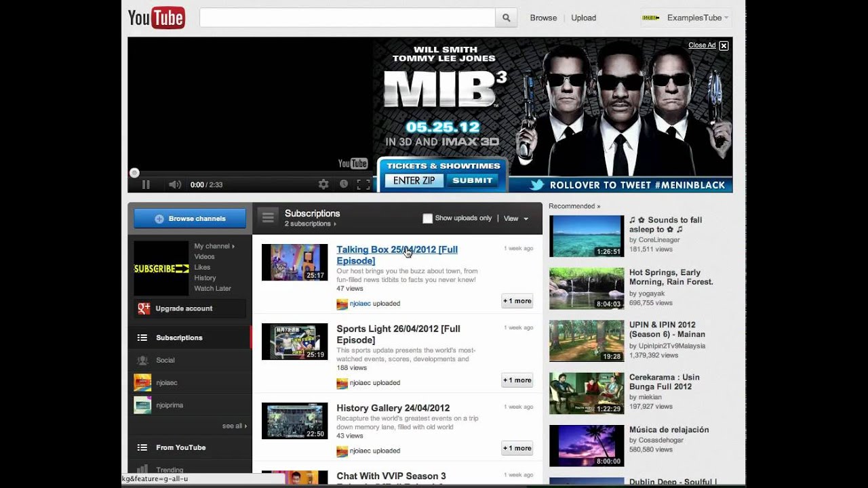This screenshot has width=868, height=488.
Task: Open Talking Box 25/04/2012 video title
Action: (x=397, y=255)
